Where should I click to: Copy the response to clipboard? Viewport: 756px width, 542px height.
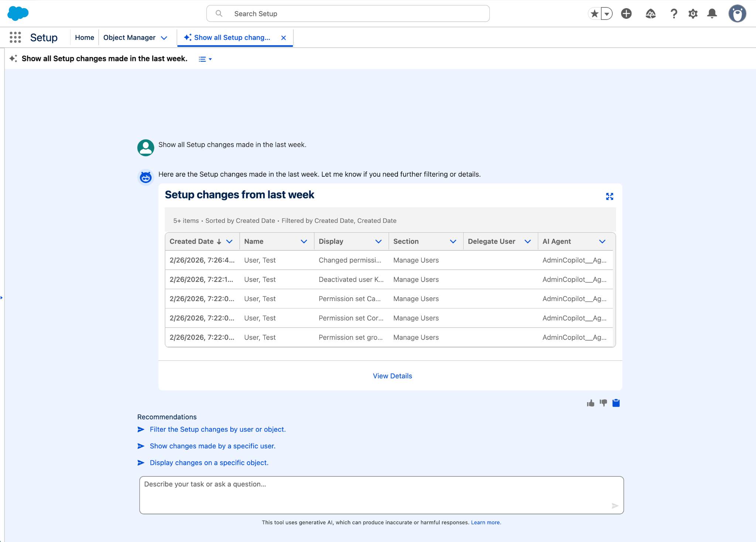[x=616, y=403]
